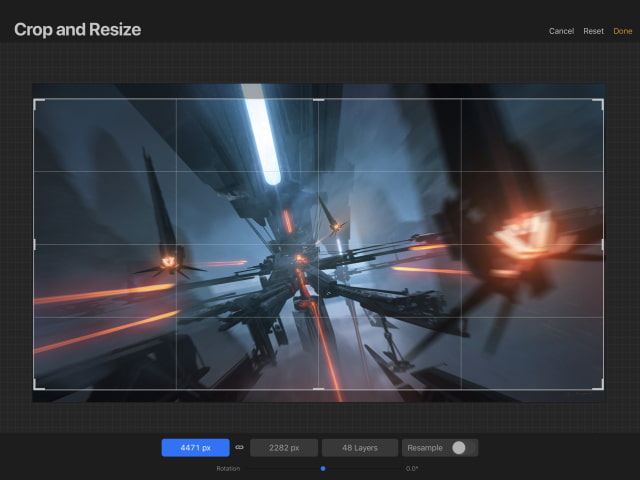Reset the crop settings
Image resolution: width=640 pixels, height=480 pixels.
pos(593,31)
